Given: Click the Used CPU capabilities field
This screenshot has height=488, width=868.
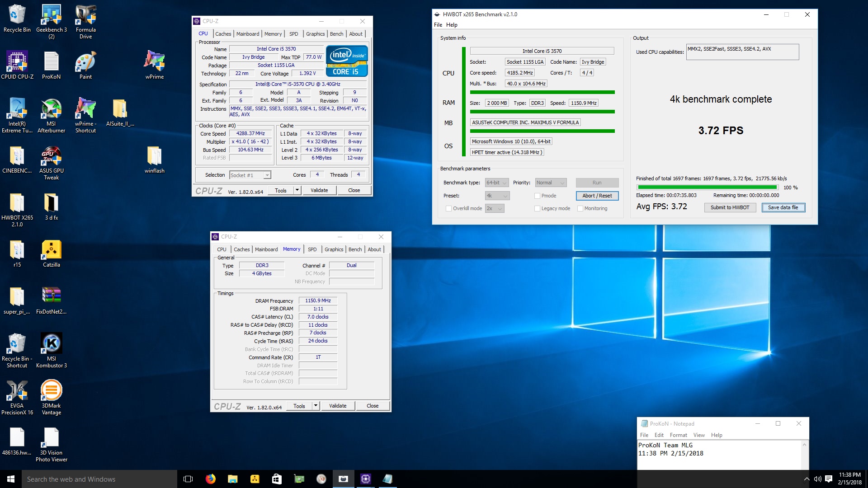Looking at the screenshot, I should pyautogui.click(x=742, y=52).
